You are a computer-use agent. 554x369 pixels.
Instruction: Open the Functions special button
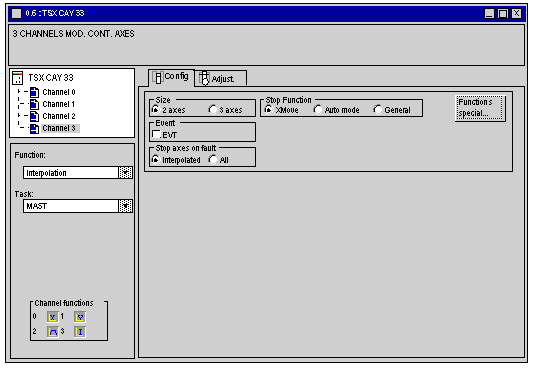(480, 108)
